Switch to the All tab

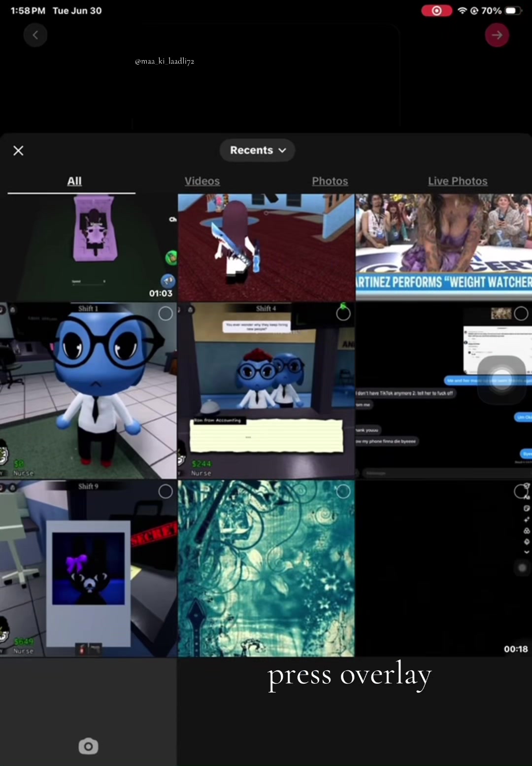pos(74,181)
